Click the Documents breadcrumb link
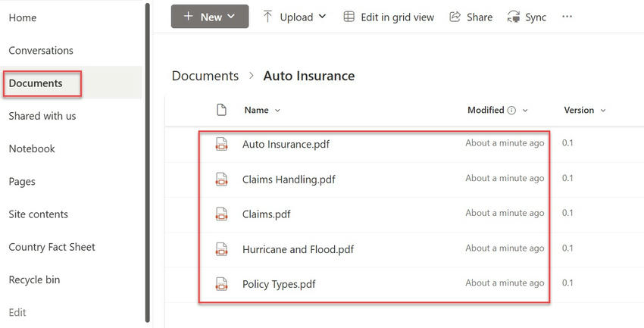Viewport: 644px width, 328px height. (205, 76)
